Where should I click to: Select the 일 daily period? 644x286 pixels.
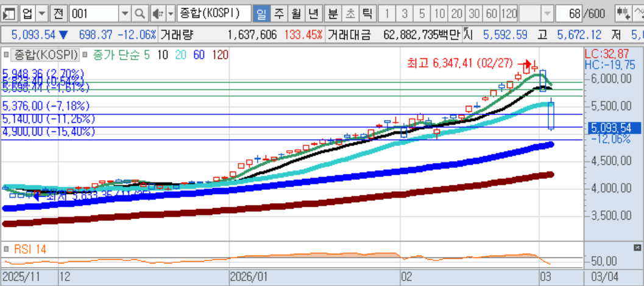coord(261,14)
